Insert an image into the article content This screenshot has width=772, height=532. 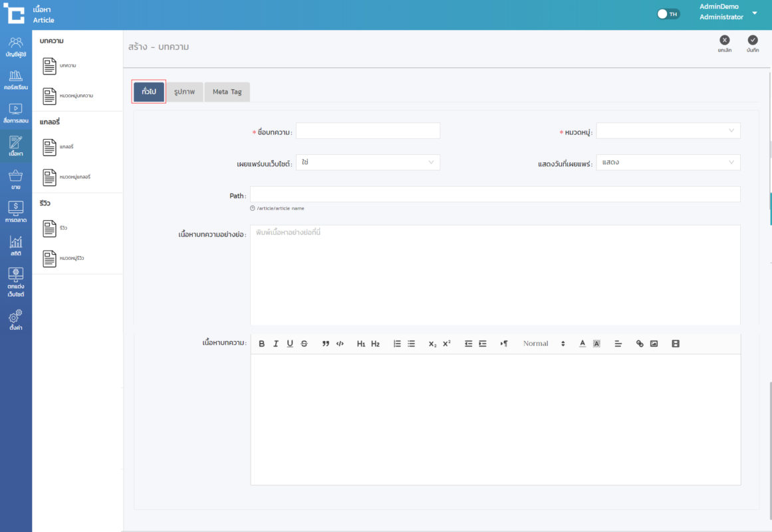pos(654,344)
